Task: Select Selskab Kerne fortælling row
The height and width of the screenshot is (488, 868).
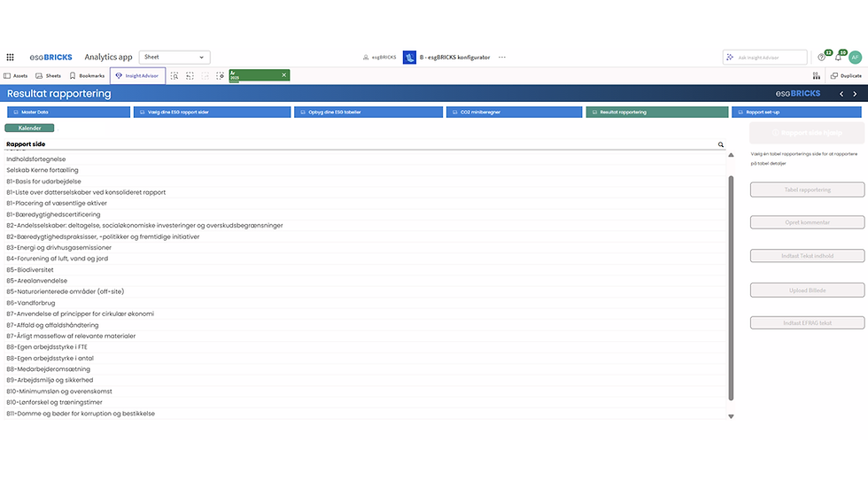Action: (x=365, y=170)
